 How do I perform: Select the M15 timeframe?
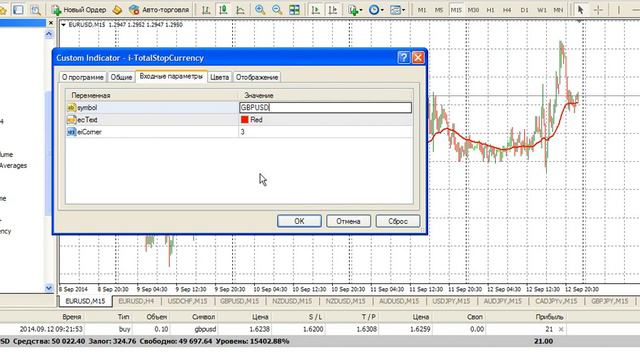456,9
